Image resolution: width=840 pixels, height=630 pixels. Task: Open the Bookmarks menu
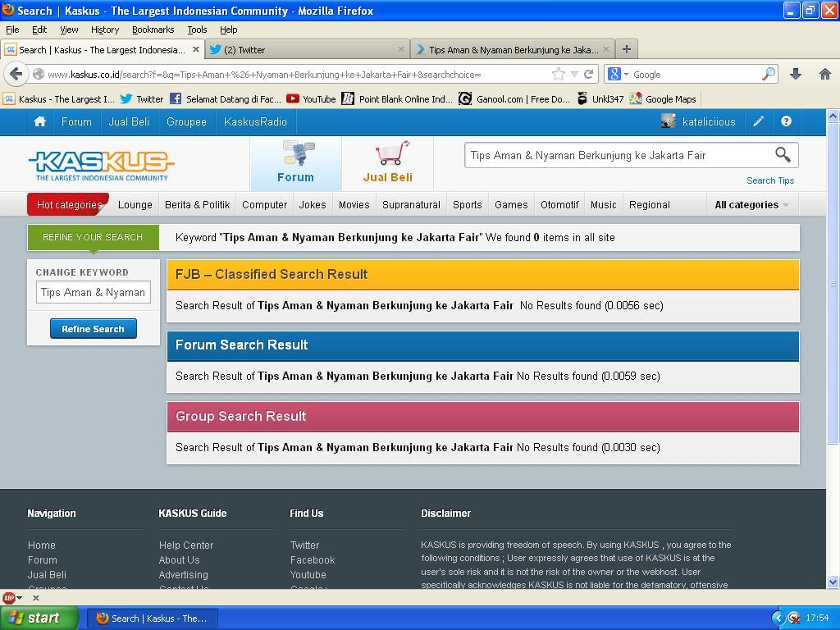[x=153, y=30]
